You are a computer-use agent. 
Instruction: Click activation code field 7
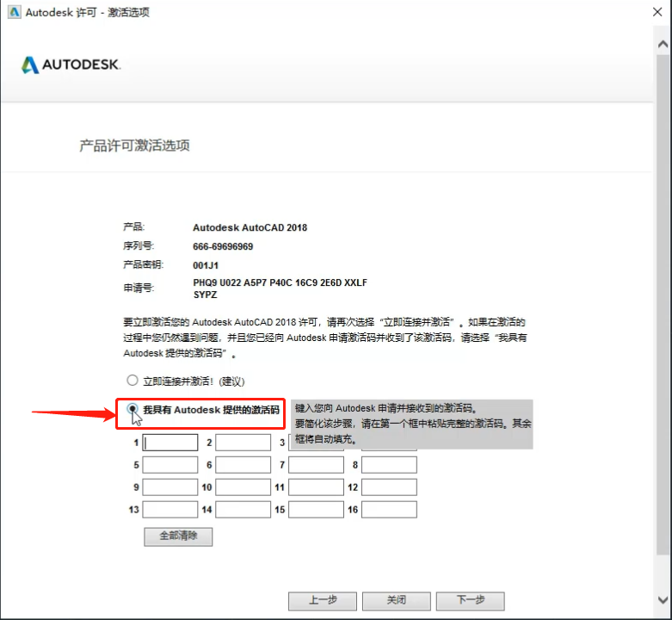(x=317, y=465)
